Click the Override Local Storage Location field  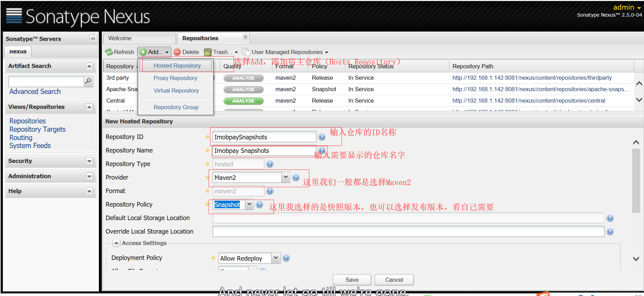408,232
